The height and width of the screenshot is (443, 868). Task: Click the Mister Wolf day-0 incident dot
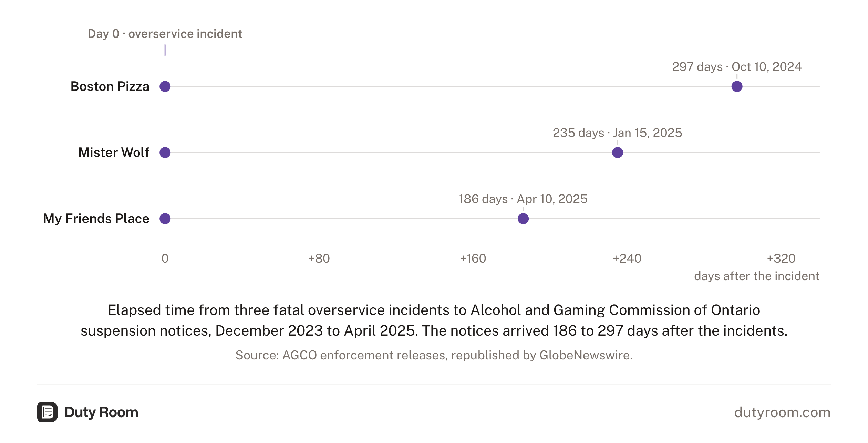tap(165, 152)
